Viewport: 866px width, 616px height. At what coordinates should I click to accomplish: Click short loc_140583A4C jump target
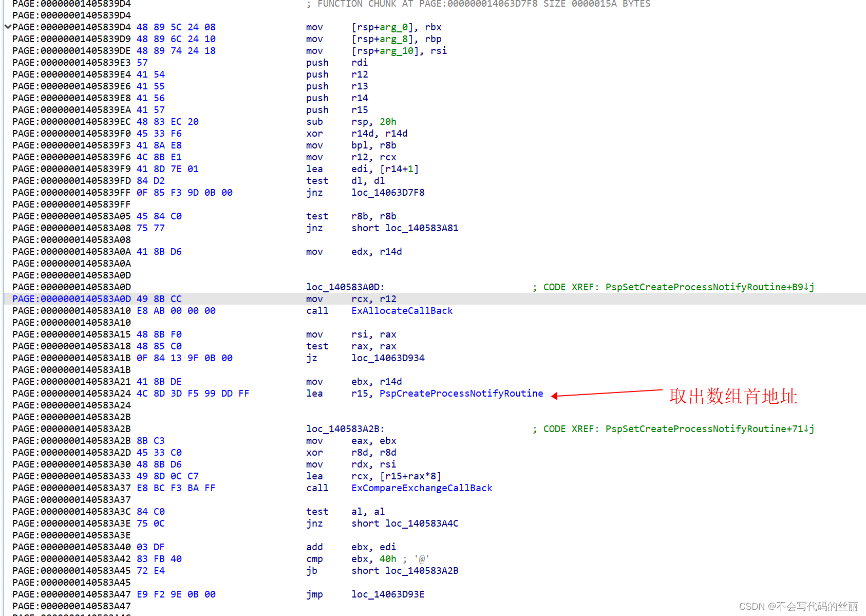tap(405, 524)
